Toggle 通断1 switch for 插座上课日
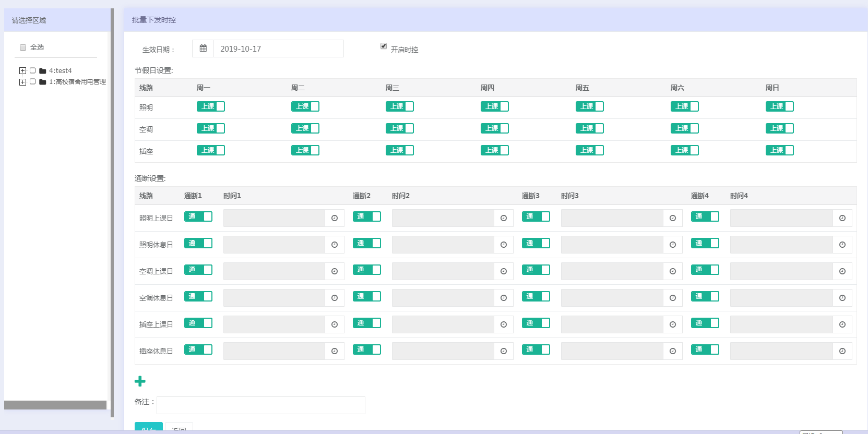 click(198, 323)
